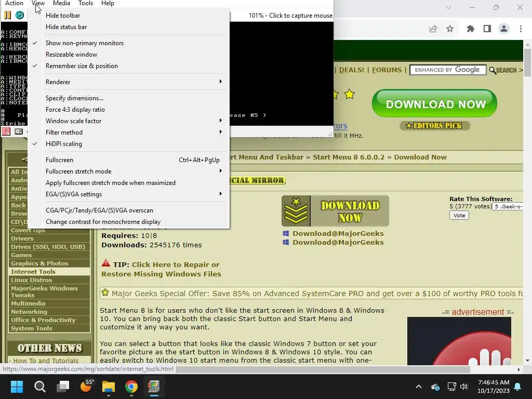Image resolution: width=532 pixels, height=399 pixels.
Task: Toggle CGA/PCjr/Tandy/EGA/(S)VGA overscan
Action: pyautogui.click(x=129, y=210)
